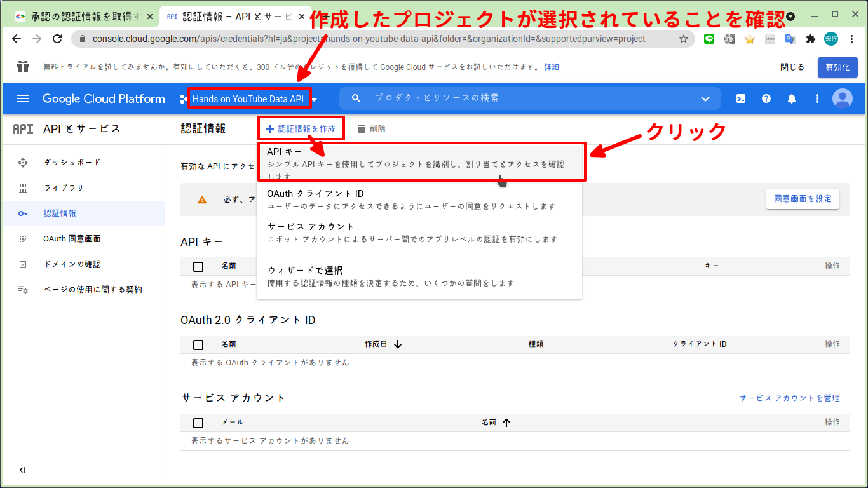
Task: Open the Google Cloud help panel
Action: point(766,98)
